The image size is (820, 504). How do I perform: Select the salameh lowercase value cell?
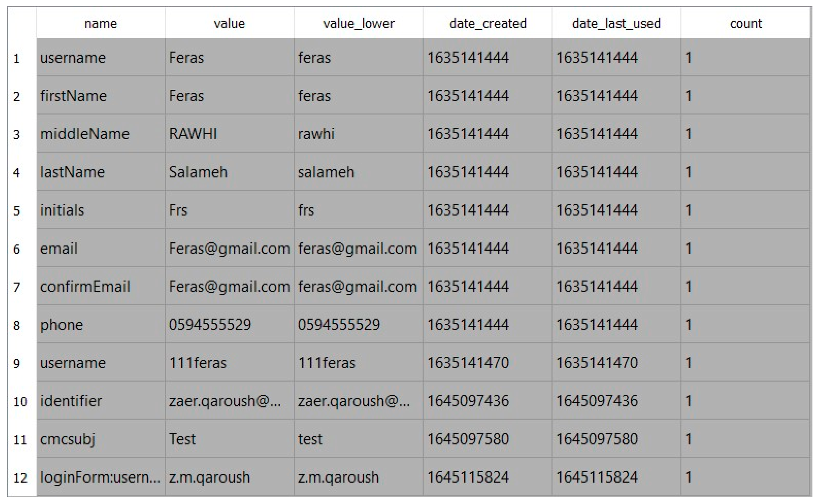(326, 172)
